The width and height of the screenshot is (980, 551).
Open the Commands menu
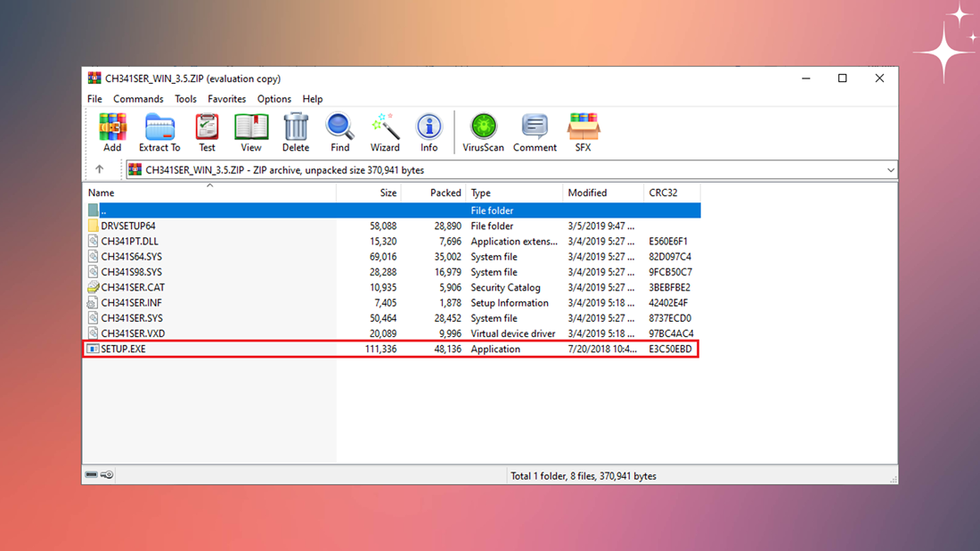click(138, 99)
